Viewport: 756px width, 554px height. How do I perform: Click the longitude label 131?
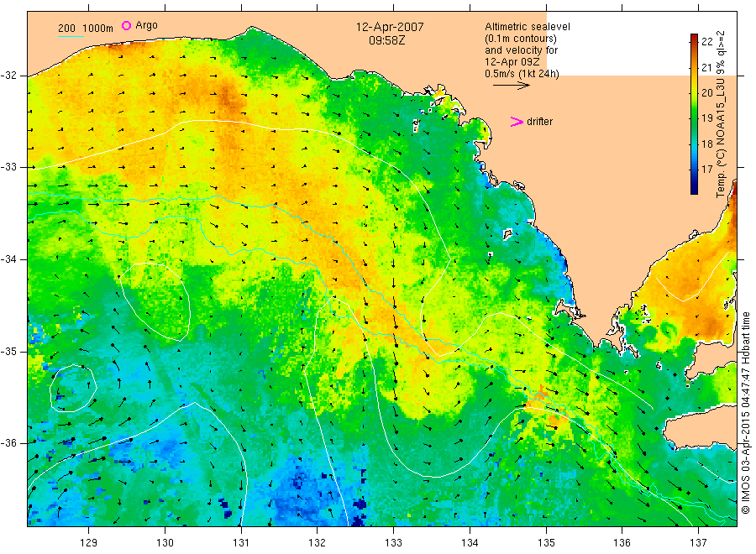coord(241,543)
